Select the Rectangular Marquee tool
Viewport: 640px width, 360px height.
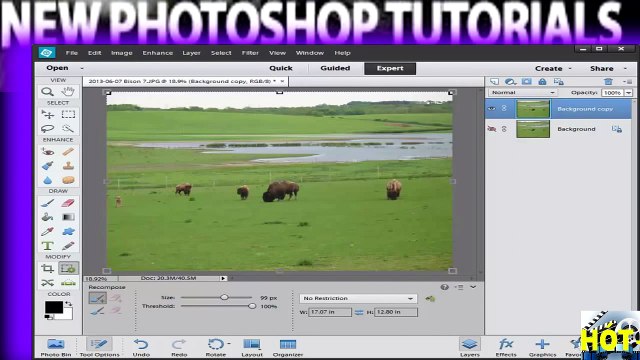point(68,114)
